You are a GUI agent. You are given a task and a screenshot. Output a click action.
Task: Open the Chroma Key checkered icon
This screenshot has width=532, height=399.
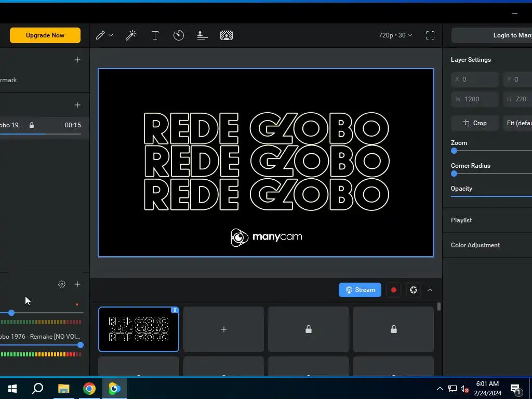click(227, 35)
